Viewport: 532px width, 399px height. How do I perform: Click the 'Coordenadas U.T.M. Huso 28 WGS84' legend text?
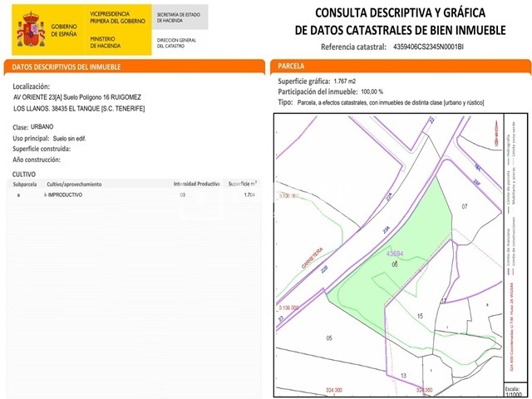(x=512, y=327)
